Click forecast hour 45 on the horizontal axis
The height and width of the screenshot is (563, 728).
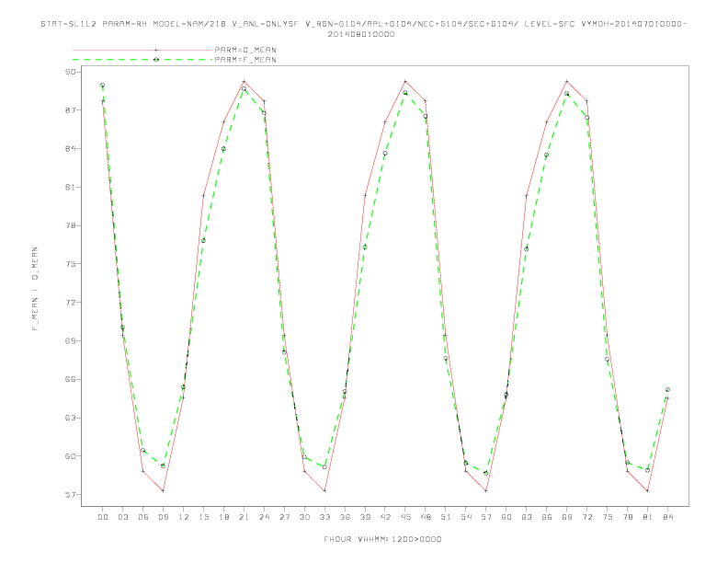405,517
